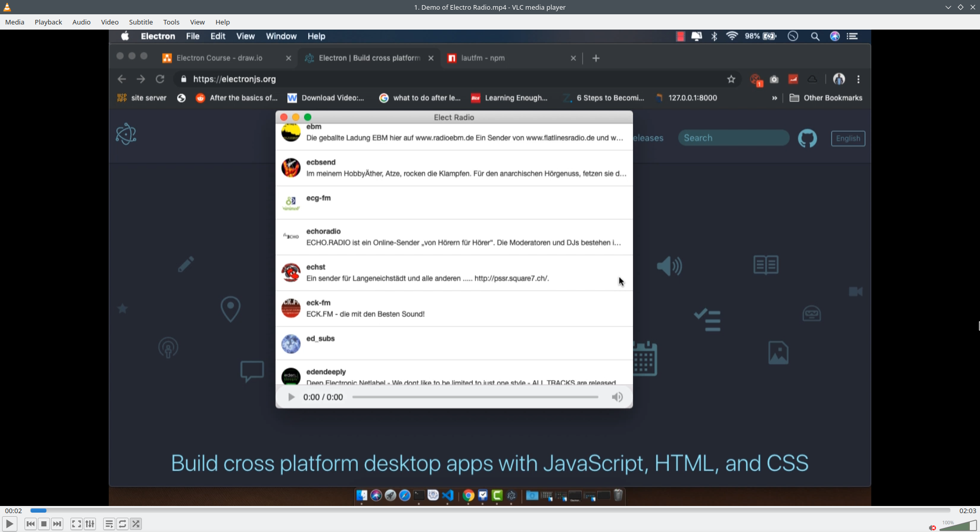Open the 127.0.0.1:8000 bookmark
This screenshot has width=980, height=532.
point(686,98)
